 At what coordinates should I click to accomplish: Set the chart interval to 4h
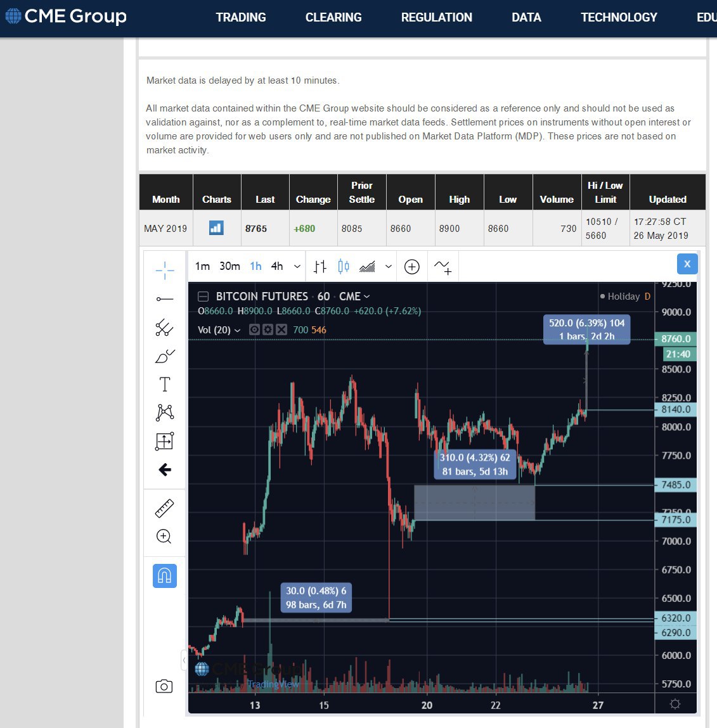coord(277,266)
